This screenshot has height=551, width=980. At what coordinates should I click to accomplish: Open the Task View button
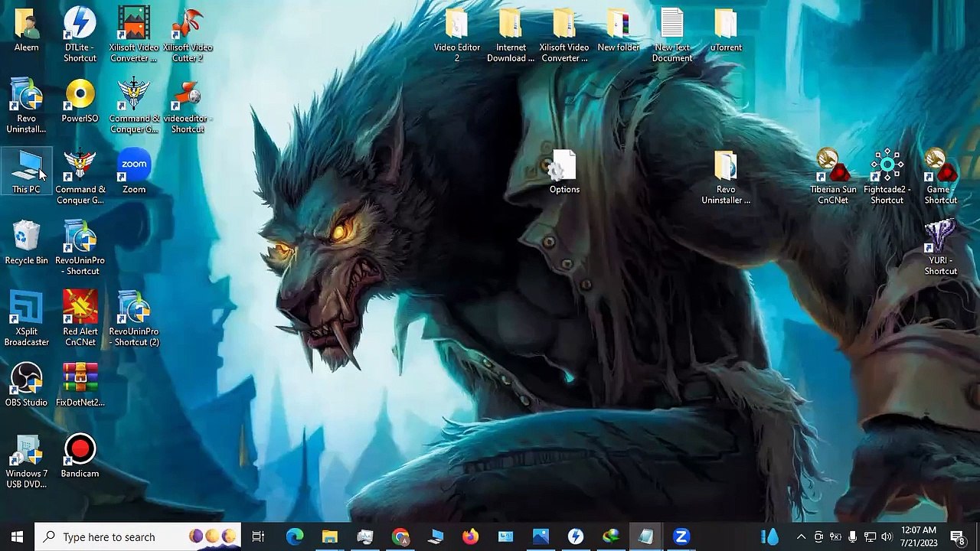(x=258, y=537)
